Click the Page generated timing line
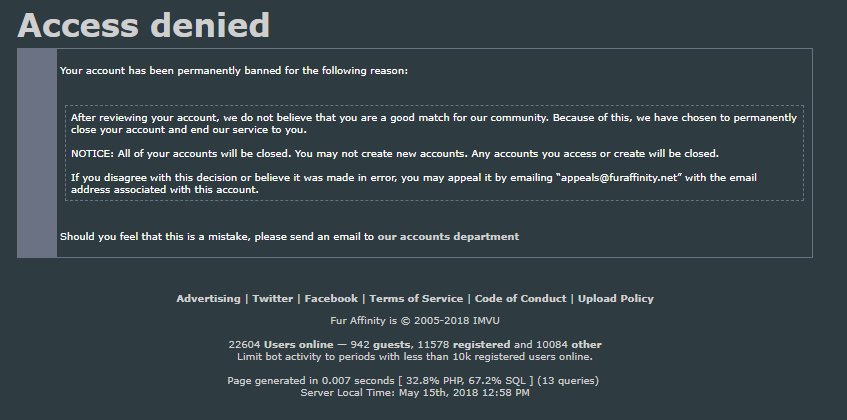This screenshot has height=420, width=847. pyautogui.click(x=413, y=381)
